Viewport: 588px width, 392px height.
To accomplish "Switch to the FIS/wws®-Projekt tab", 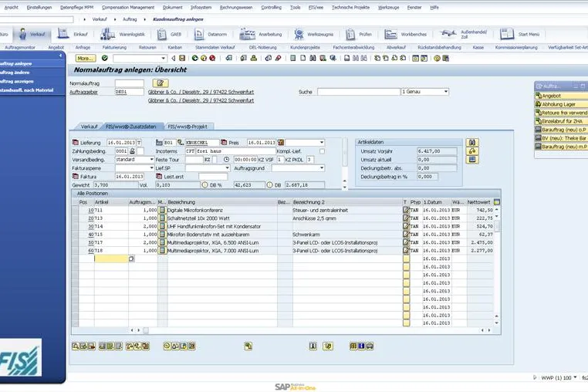I will 188,127.
